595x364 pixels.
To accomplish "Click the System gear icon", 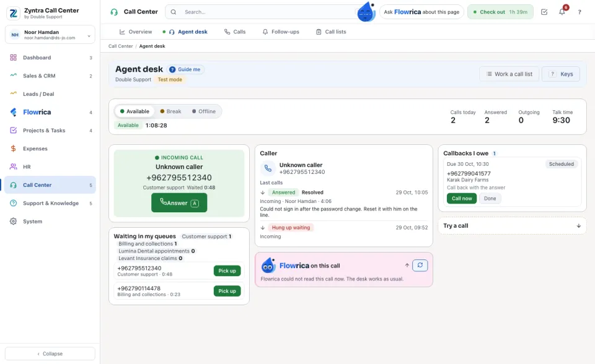I will [x=13, y=221].
